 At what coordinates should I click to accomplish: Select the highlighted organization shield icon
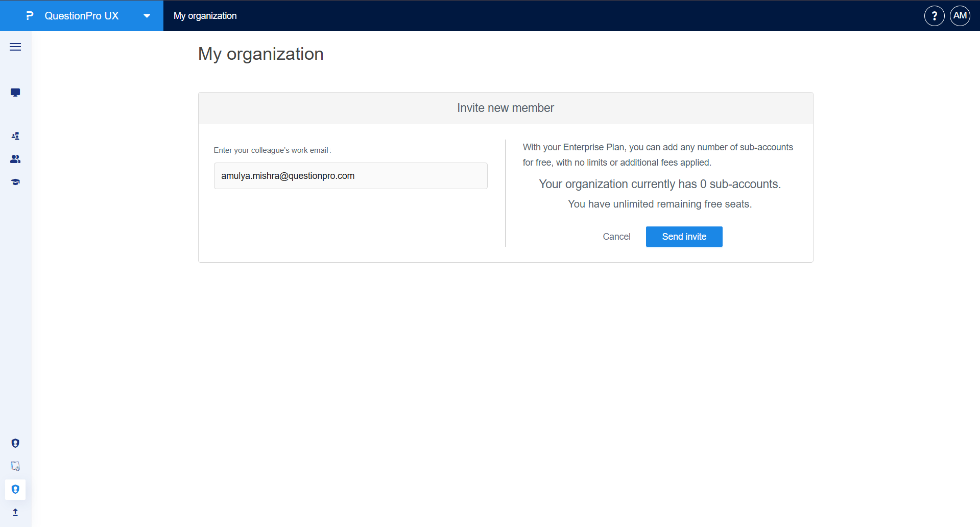point(15,489)
